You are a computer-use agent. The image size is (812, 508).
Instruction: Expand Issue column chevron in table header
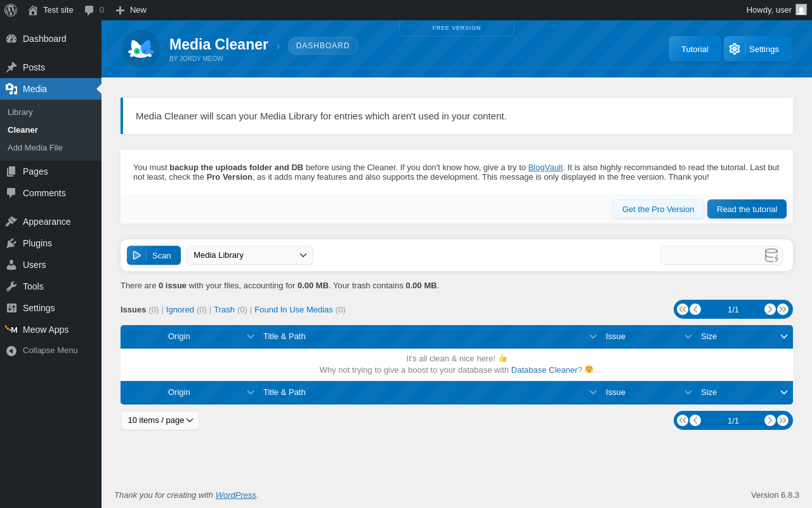688,337
